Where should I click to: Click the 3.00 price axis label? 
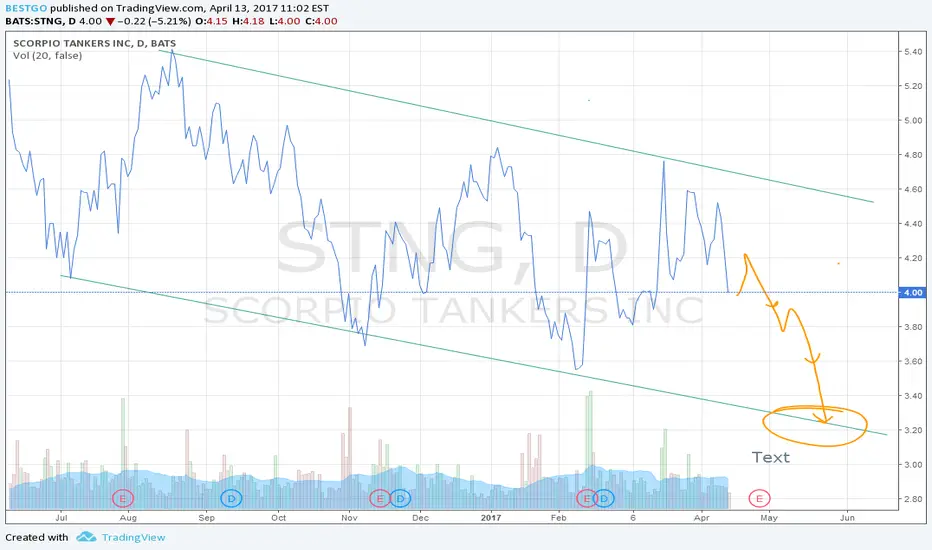pos(914,465)
